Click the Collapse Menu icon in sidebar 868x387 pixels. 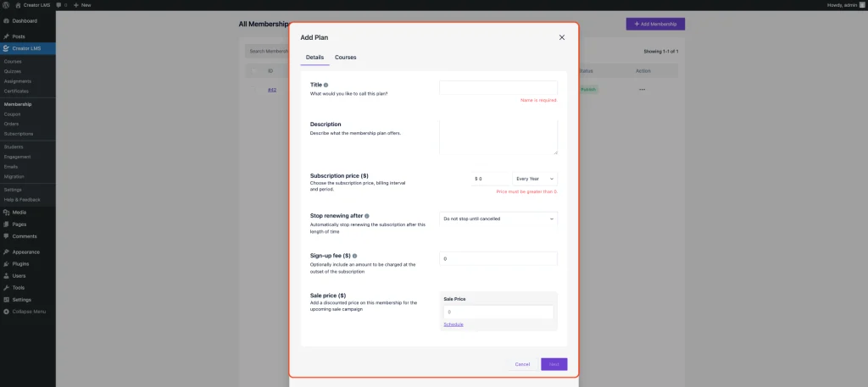(6, 312)
